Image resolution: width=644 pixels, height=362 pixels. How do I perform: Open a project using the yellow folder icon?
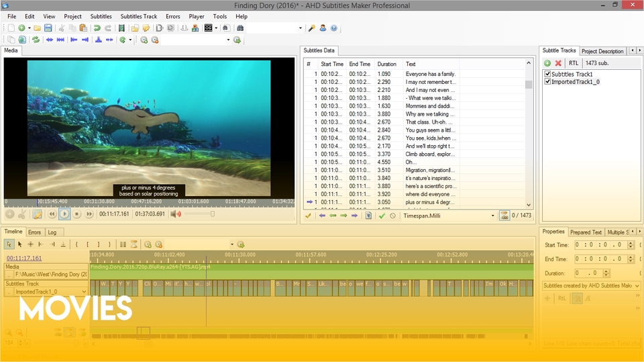[37, 28]
